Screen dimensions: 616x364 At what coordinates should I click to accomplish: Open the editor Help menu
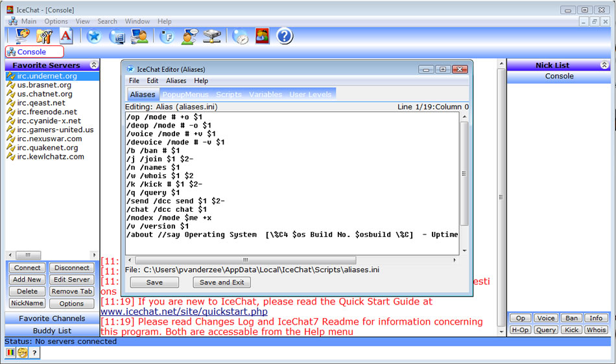pos(201,80)
